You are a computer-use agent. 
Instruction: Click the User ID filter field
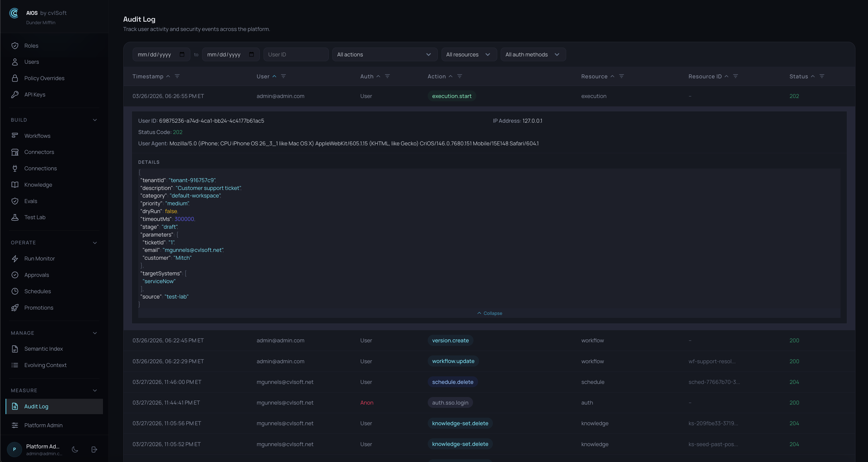coord(296,55)
